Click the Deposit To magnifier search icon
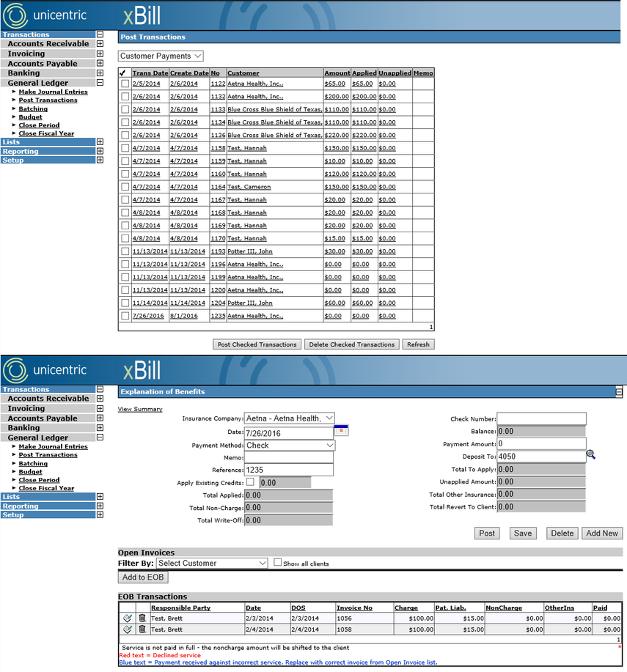Screen dimensions: 627x672 click(591, 454)
